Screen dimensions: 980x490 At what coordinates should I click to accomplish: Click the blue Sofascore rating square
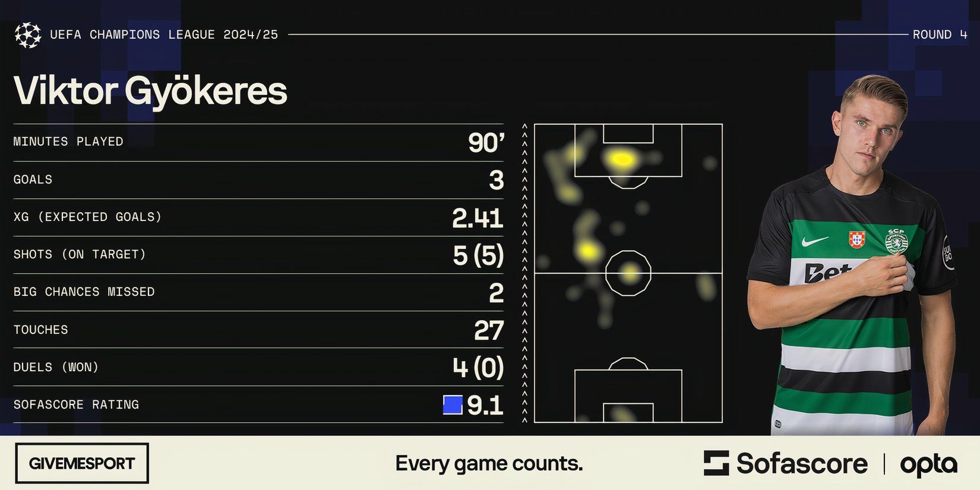pos(453,405)
